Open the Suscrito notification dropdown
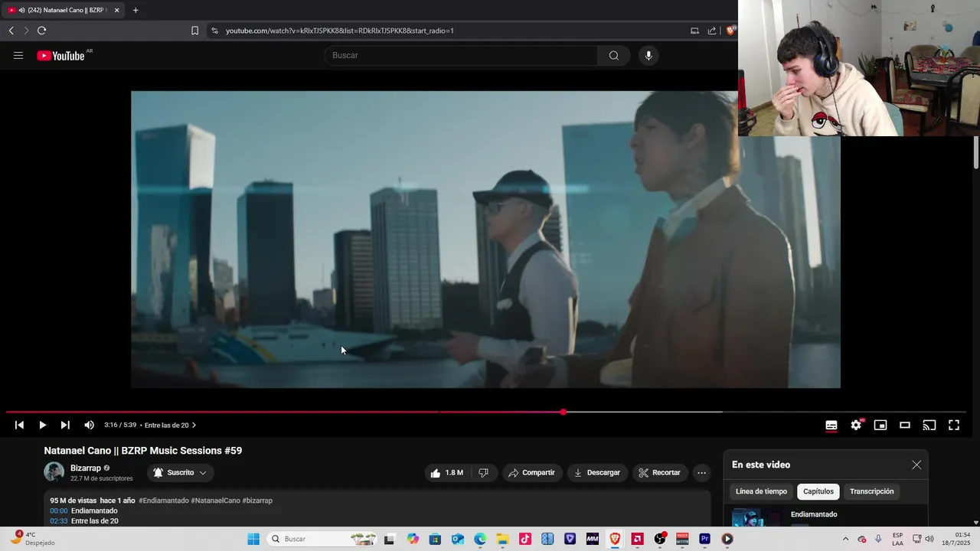Viewport: 980px width, 551px height. click(x=180, y=473)
